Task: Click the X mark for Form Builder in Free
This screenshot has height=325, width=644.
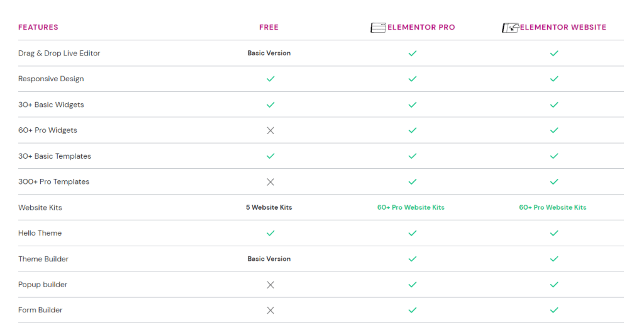Action: coord(270,310)
